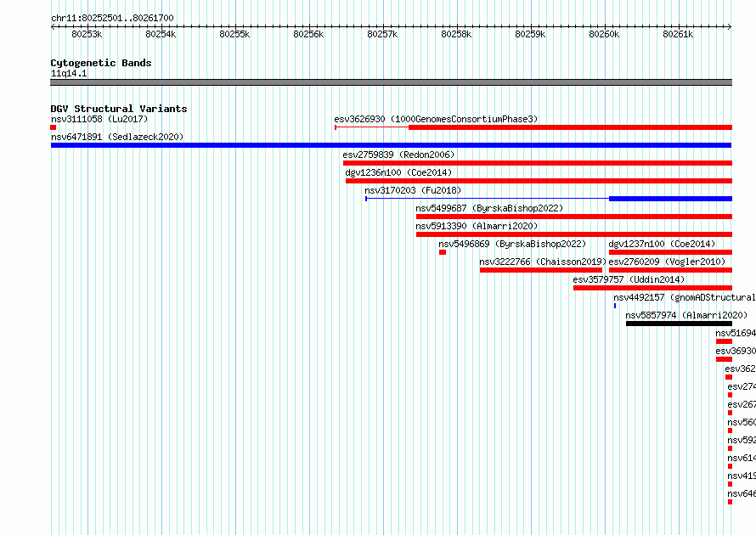Select the small red bar under nsv3111058

53,127
